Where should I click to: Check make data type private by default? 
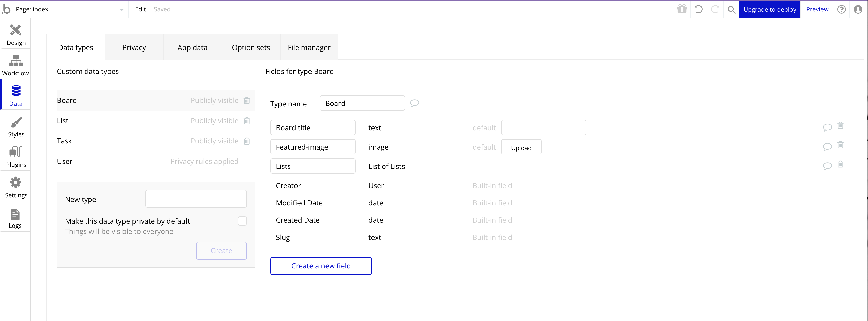[x=242, y=221]
